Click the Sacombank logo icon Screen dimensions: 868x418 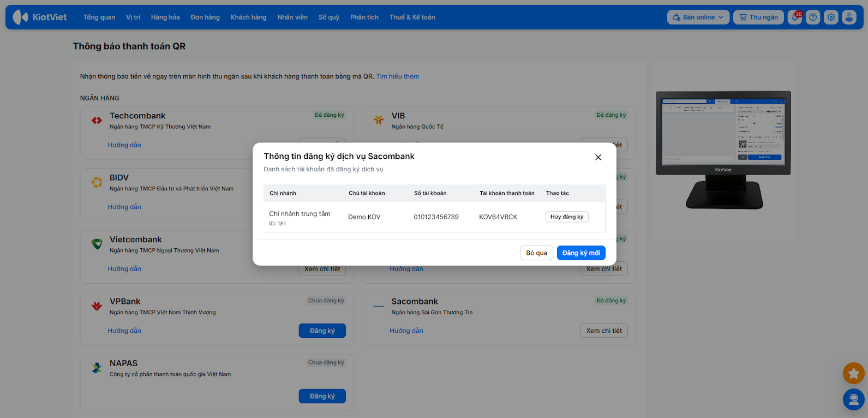pyautogui.click(x=379, y=306)
